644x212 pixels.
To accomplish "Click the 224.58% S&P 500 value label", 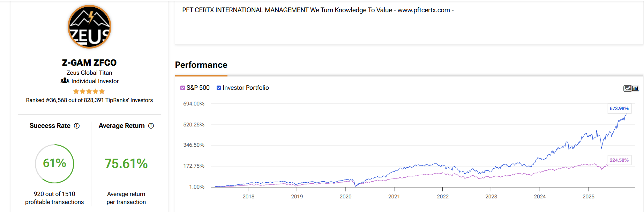I will pos(619,160).
